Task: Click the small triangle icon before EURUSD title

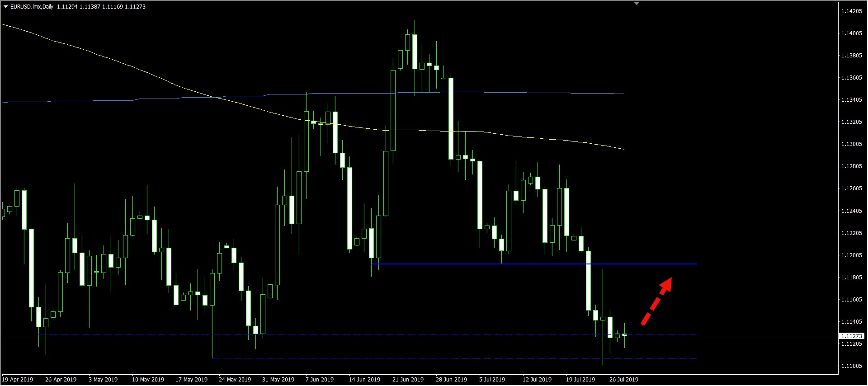Action: [6, 7]
